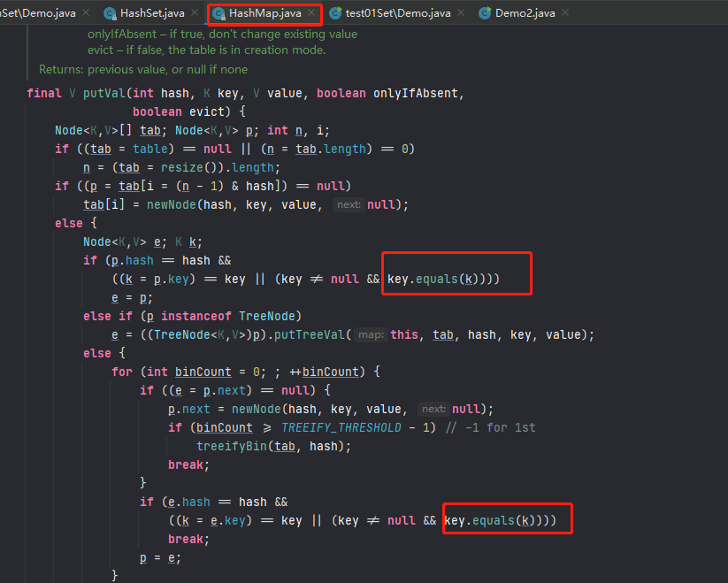Click the HashSet.java class file icon

(x=110, y=13)
